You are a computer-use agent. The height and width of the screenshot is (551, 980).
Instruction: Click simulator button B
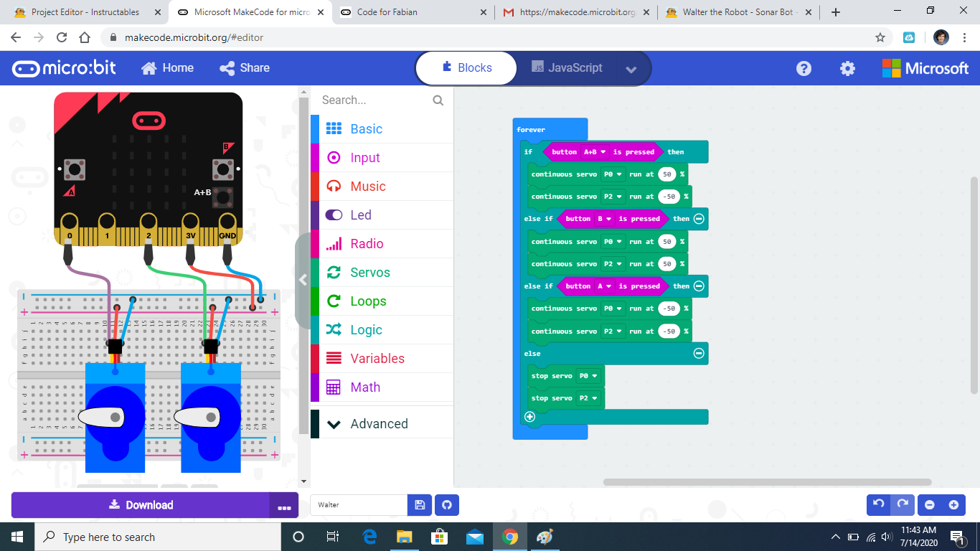[223, 169]
